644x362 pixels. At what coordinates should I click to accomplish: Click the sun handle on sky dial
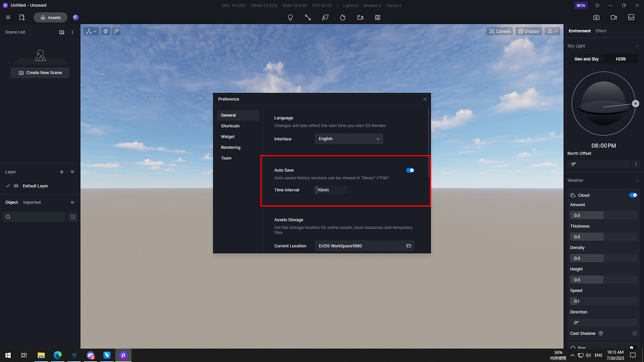click(x=636, y=104)
